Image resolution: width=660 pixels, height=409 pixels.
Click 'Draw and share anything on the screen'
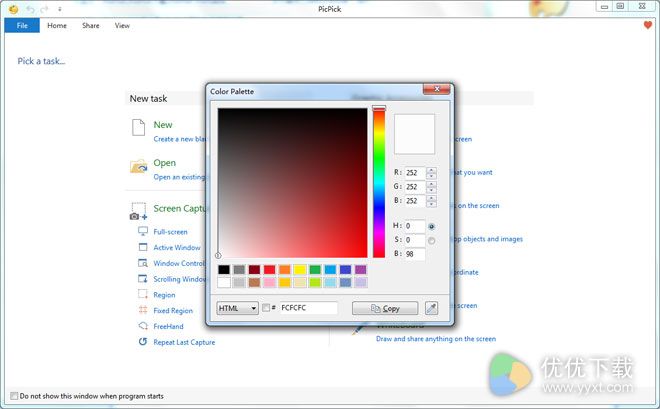coord(436,339)
